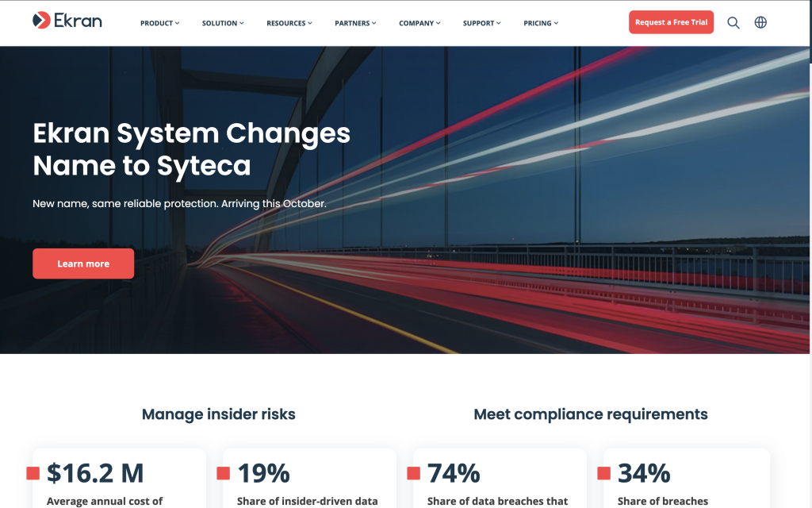
Task: Open the PRICING dropdown
Action: 541,23
